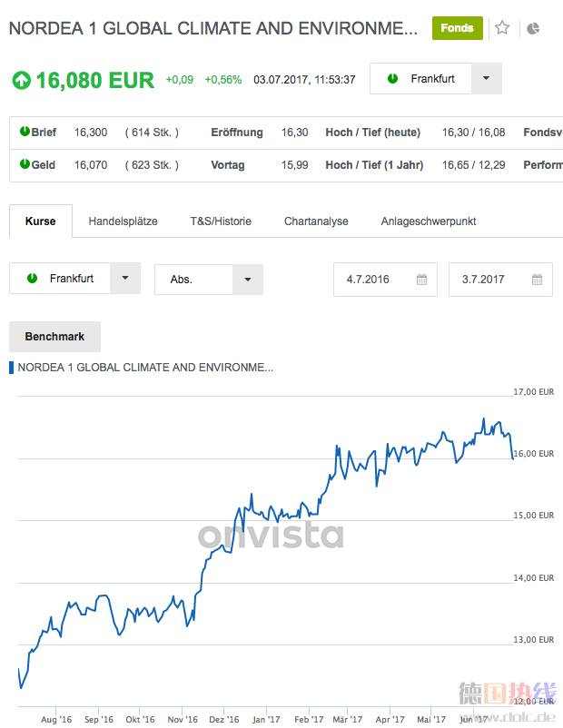Image resolution: width=563 pixels, height=728 pixels.
Task: Click Hoch / Tief (heute) value 16,30 / 16,08
Action: [x=473, y=133]
